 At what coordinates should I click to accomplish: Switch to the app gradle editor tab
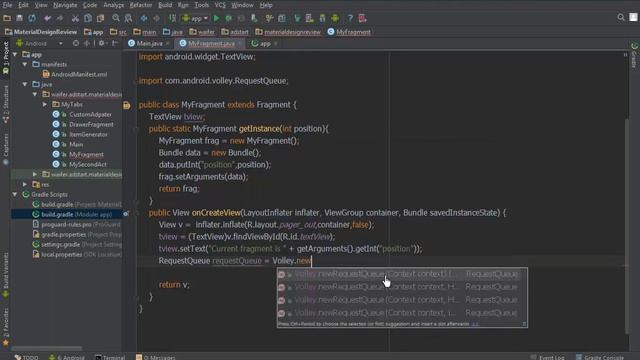point(265,43)
